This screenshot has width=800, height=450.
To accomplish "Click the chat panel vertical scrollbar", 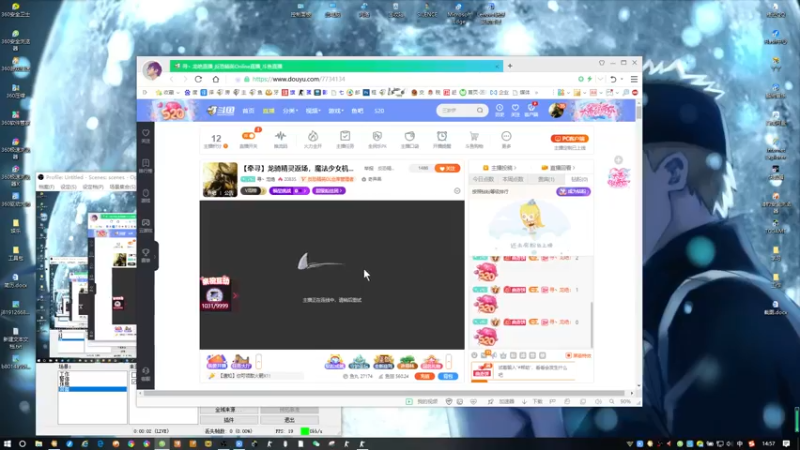I will 591,324.
